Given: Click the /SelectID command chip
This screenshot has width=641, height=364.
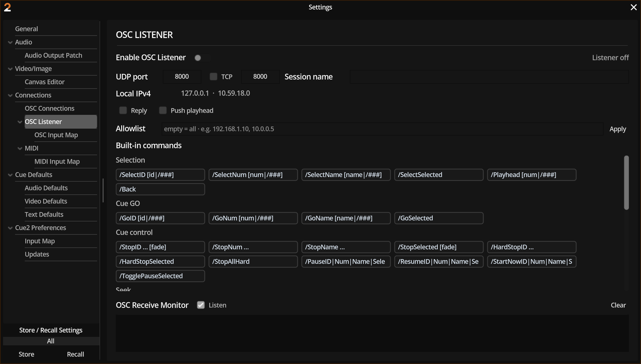Looking at the screenshot, I should tap(160, 175).
